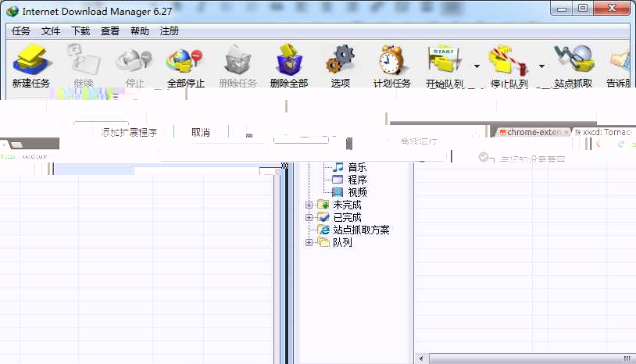Click the 全部停止 (stop all) icon
The height and width of the screenshot is (364, 636).
click(185, 66)
